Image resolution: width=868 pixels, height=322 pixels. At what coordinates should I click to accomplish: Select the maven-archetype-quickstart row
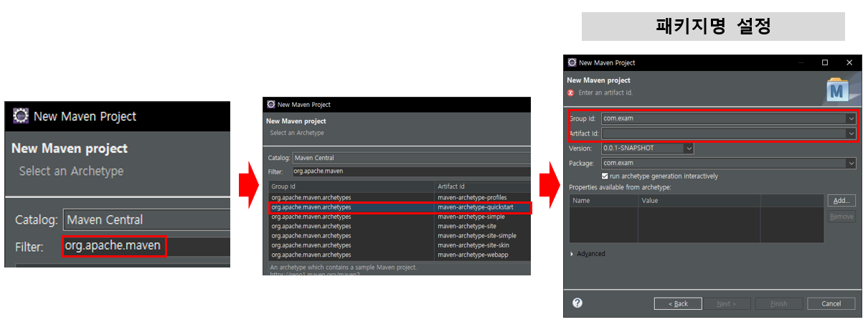[x=400, y=207]
